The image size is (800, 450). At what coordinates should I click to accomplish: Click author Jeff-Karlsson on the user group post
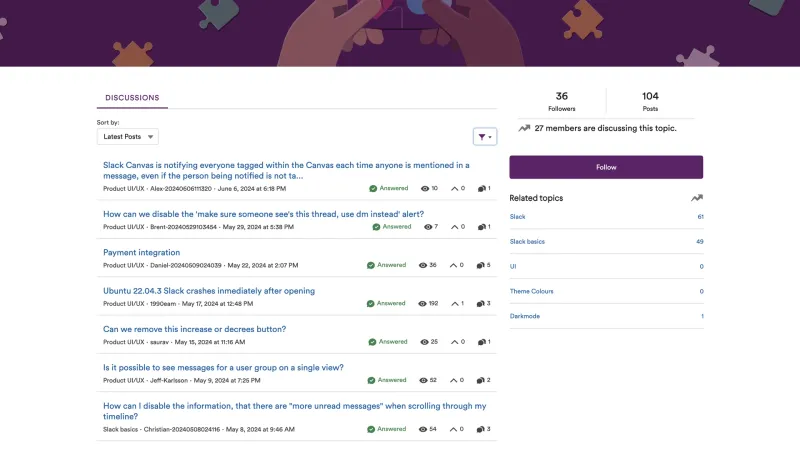pyautogui.click(x=169, y=380)
